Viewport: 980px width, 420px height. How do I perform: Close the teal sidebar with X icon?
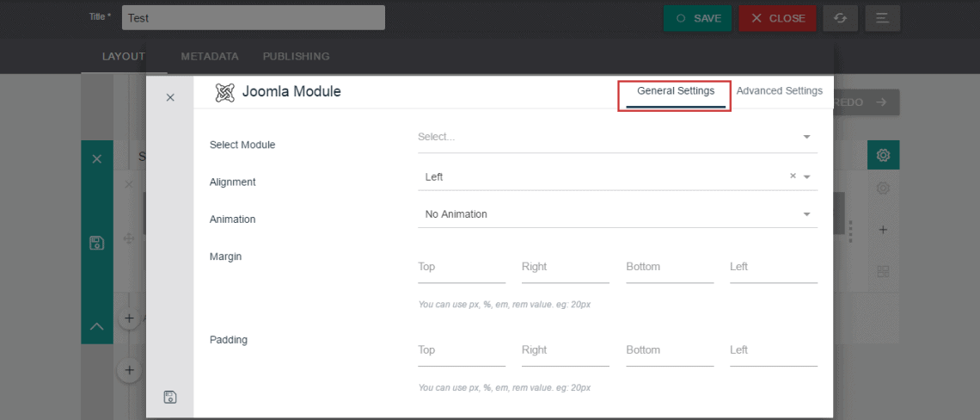(96, 159)
